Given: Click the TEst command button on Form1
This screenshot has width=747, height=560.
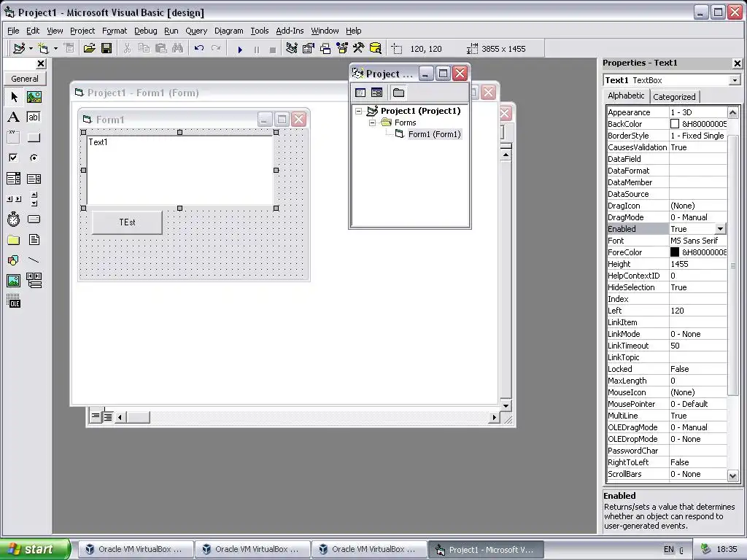Looking at the screenshot, I should pyautogui.click(x=127, y=222).
